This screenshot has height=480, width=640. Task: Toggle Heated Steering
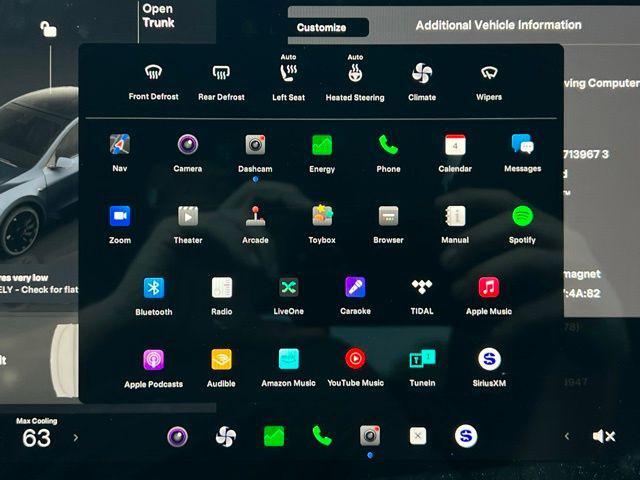pyautogui.click(x=355, y=73)
